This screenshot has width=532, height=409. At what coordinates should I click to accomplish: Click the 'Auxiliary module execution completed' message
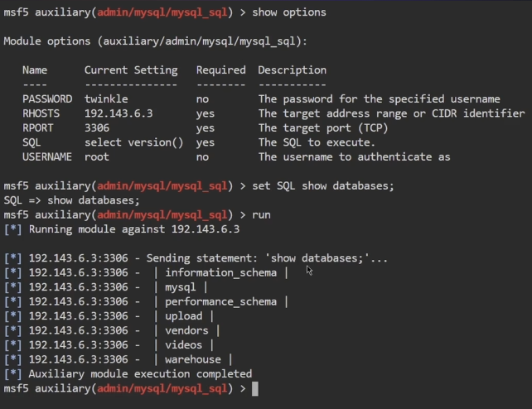[x=140, y=374]
